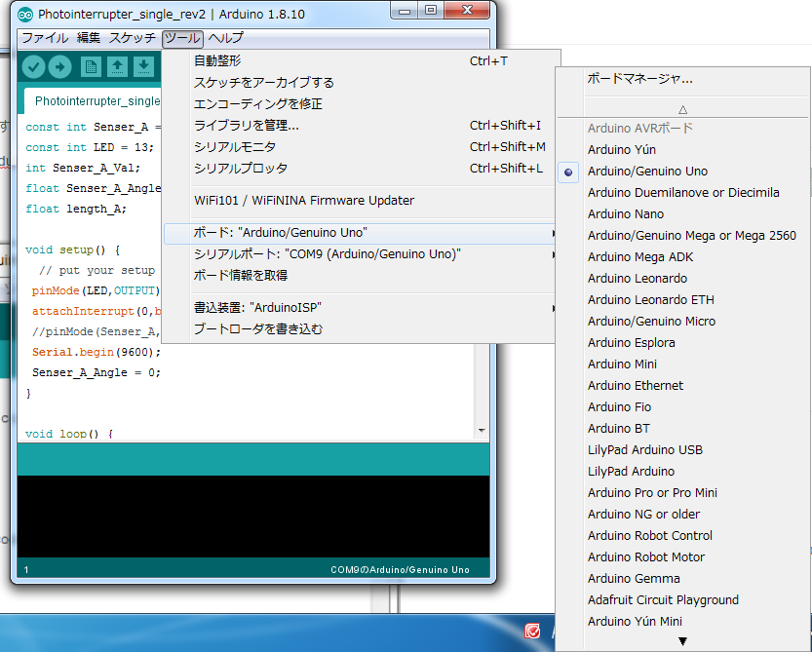Click the editor scrollbar down arrow
Screen dimensions: 812x652
[482, 431]
